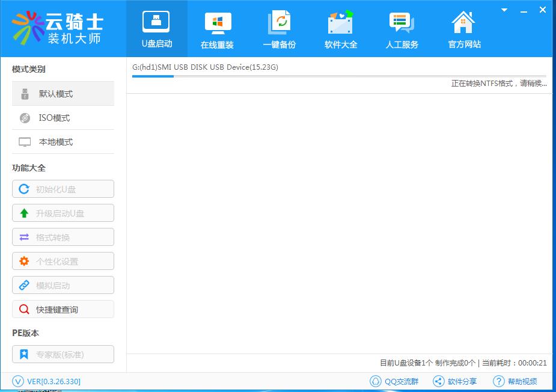
Task: Click the monitor icon beside 本地模式
Action: point(25,142)
